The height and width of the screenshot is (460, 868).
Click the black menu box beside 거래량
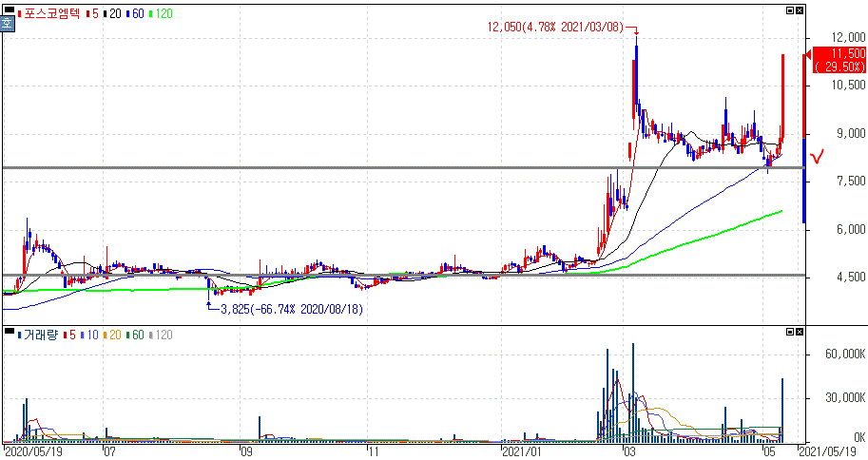(9, 331)
